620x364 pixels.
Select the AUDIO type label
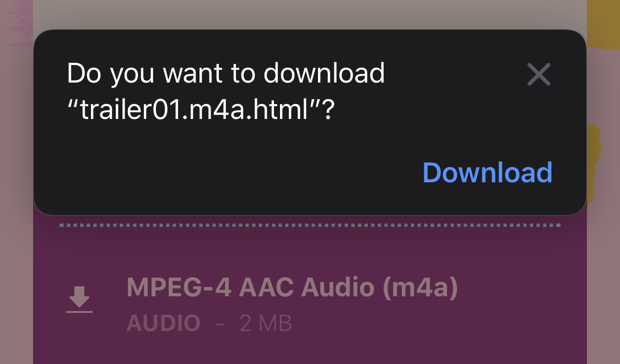click(x=163, y=323)
